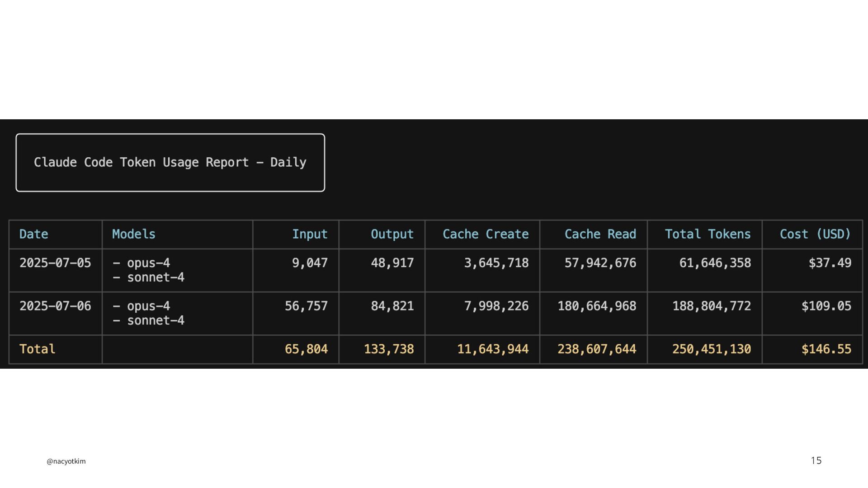Image resolution: width=868 pixels, height=488 pixels.
Task: Select total tokens value 188,804,772
Action: [x=712, y=306]
